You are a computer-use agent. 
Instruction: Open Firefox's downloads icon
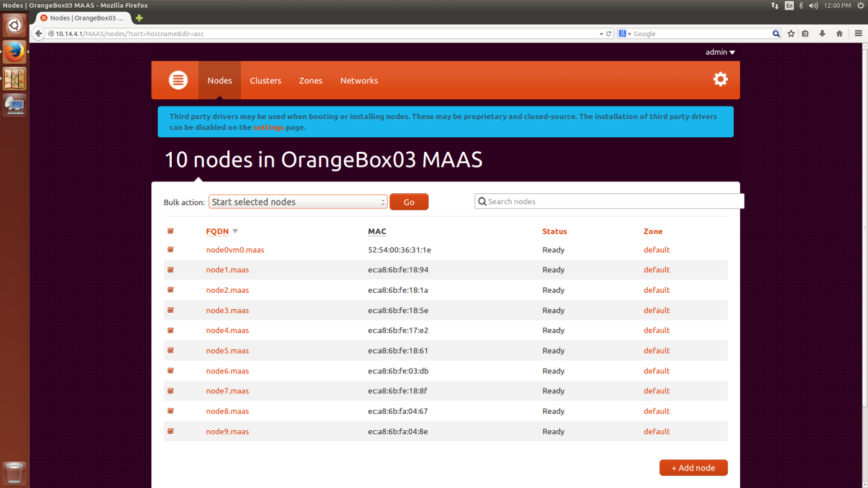coord(822,33)
